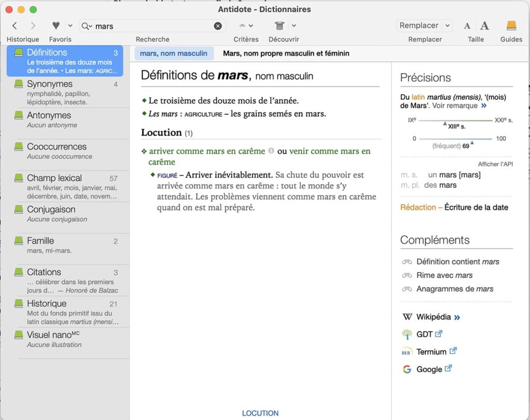Click 'des mars' plural form
This screenshot has width=530, height=420.
pyautogui.click(x=440, y=185)
